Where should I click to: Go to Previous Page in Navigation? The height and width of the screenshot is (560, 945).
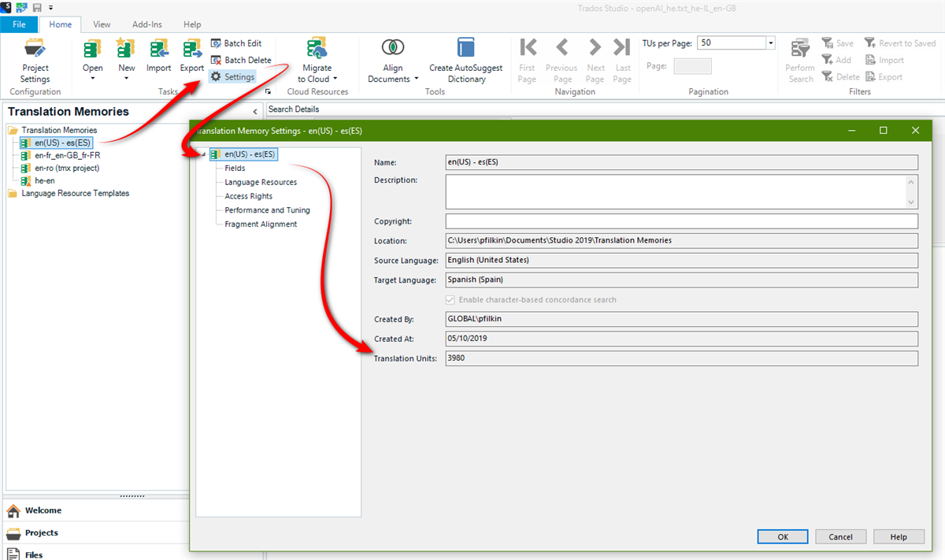561,61
